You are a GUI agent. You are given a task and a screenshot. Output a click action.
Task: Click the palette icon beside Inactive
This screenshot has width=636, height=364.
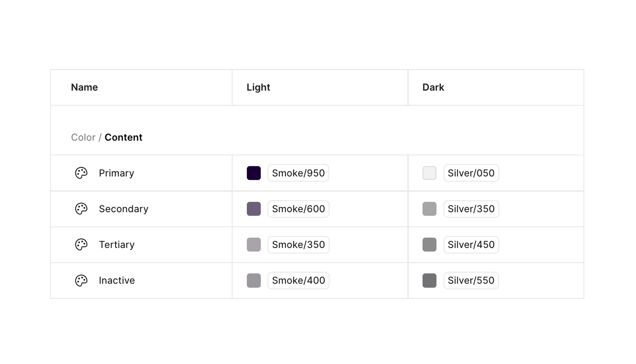pos(81,281)
